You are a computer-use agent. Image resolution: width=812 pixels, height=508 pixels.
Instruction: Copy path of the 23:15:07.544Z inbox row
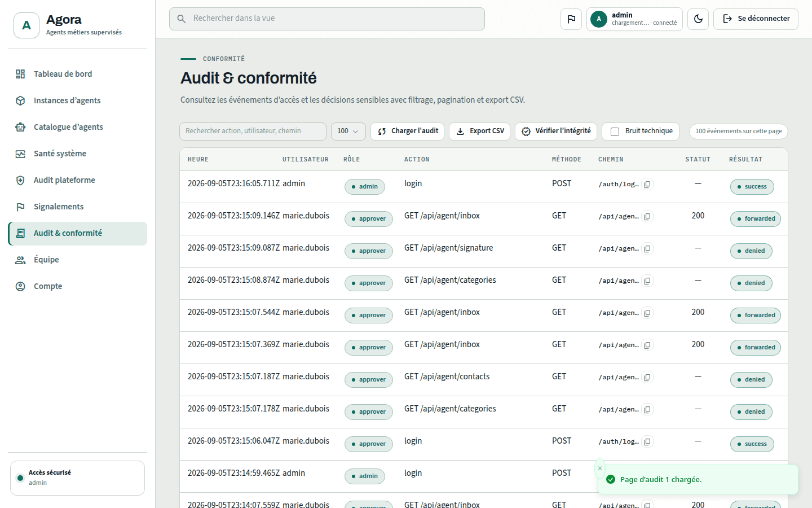647,313
